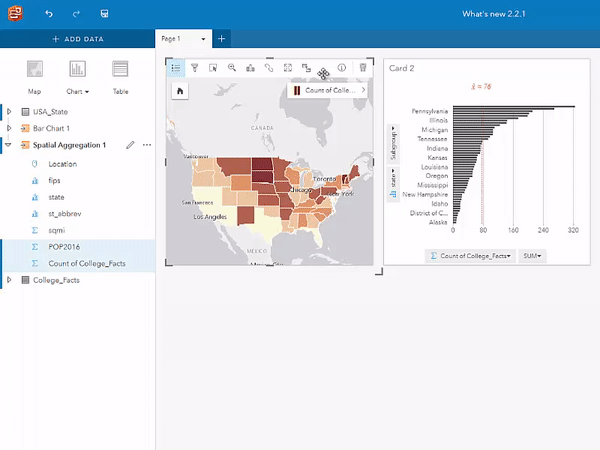Open the Chart type dropdown

77,77
